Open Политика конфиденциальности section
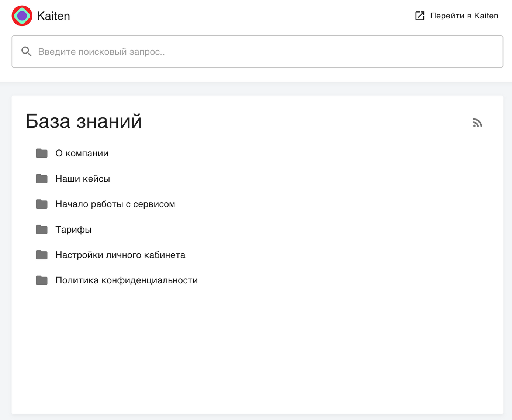 pos(127,280)
